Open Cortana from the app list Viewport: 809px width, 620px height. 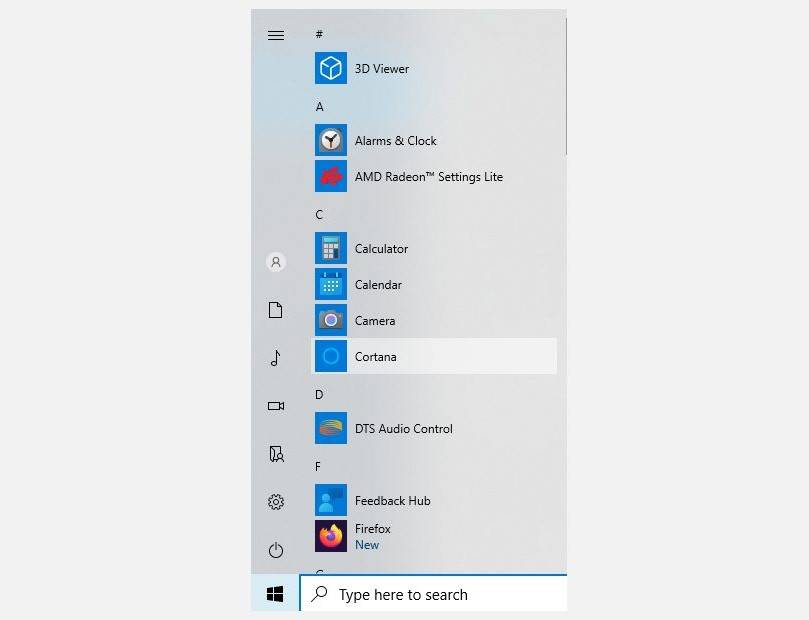point(375,356)
